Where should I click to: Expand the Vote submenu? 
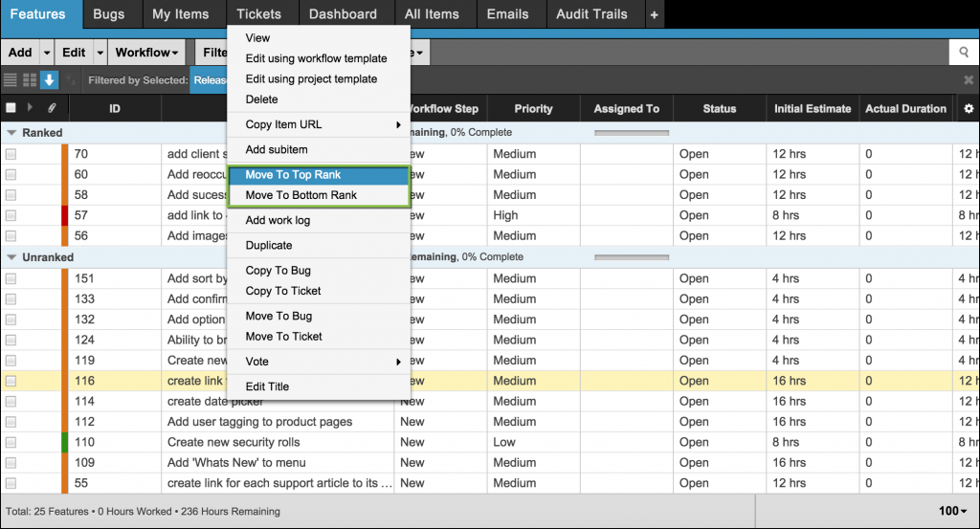point(318,361)
